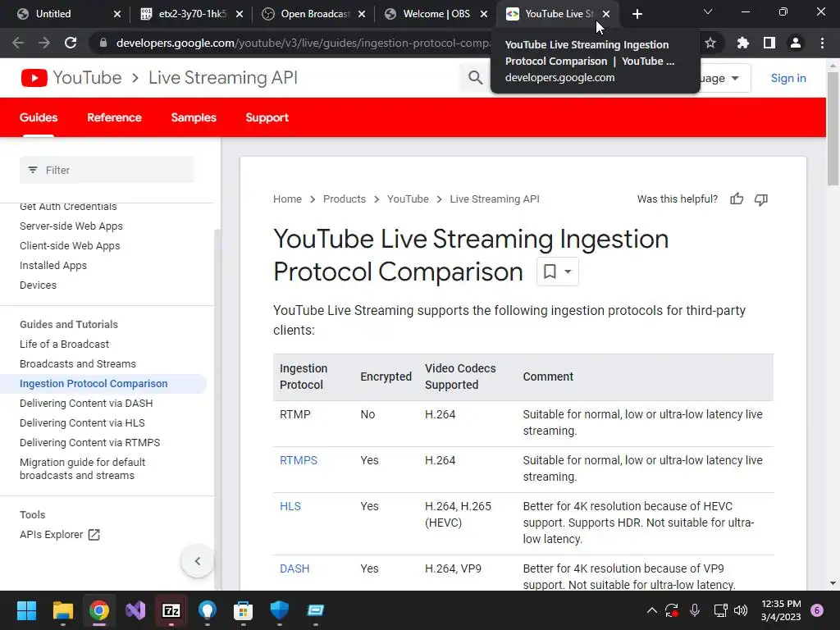Open a new browser tab

(x=637, y=14)
